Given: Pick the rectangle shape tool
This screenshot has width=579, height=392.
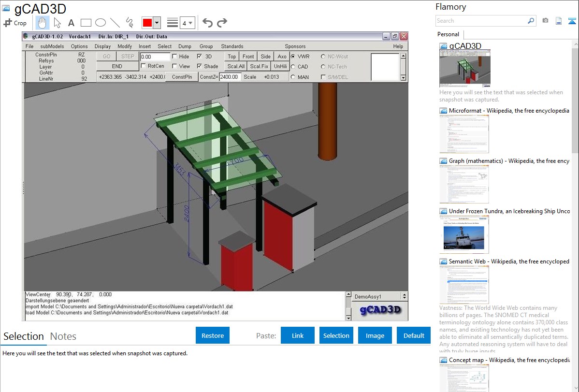Looking at the screenshot, I should [86, 23].
